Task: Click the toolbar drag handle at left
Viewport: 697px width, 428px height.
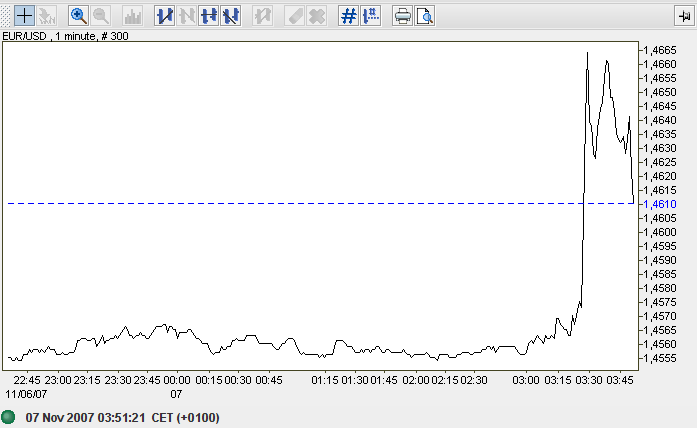Action: (6, 16)
